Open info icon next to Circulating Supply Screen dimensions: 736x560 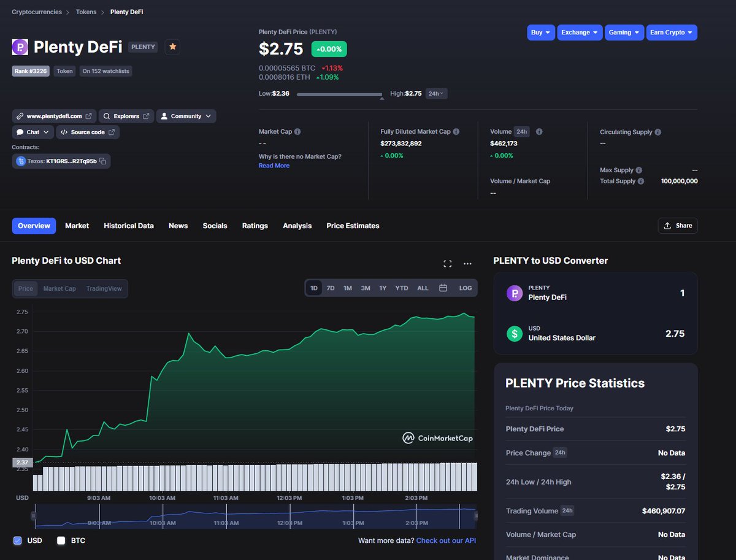pos(658,132)
